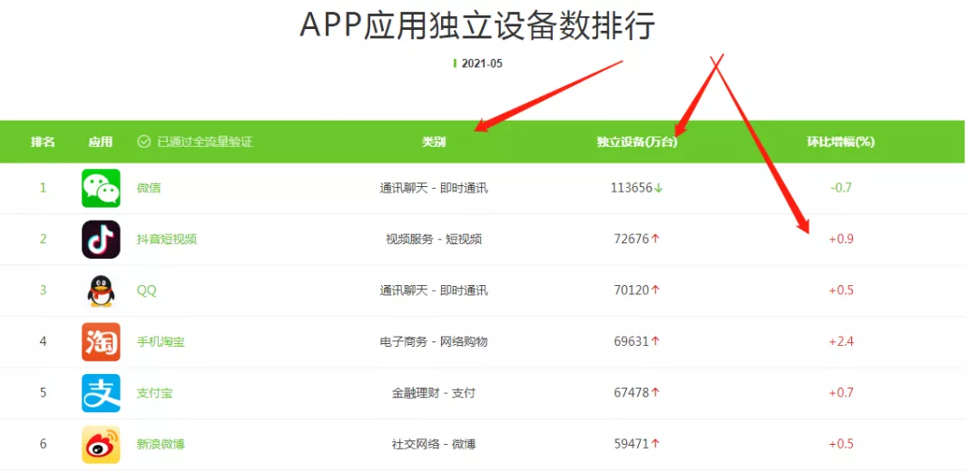This screenshot has width=980, height=473.
Task: Click rank number 4
Action: [44, 341]
